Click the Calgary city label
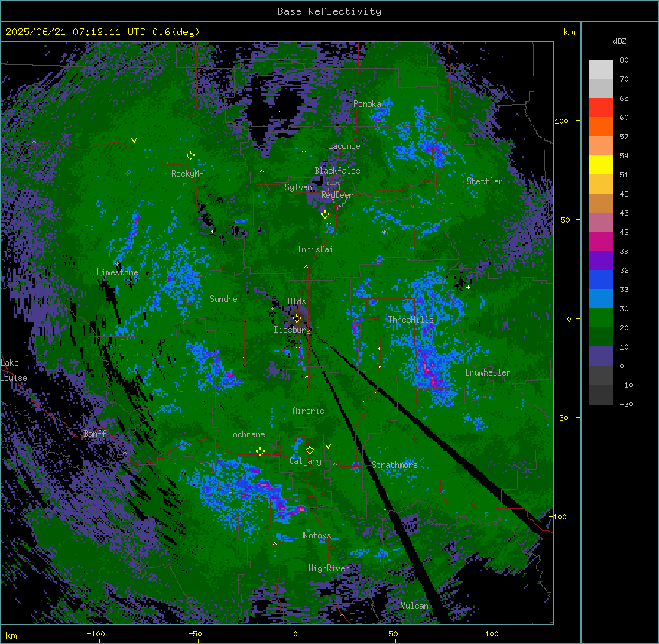Viewport: 659px width, 644px height. tap(305, 461)
